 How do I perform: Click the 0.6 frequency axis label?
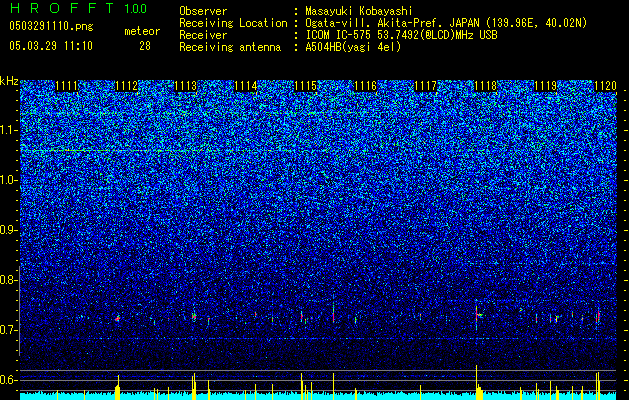(9, 380)
